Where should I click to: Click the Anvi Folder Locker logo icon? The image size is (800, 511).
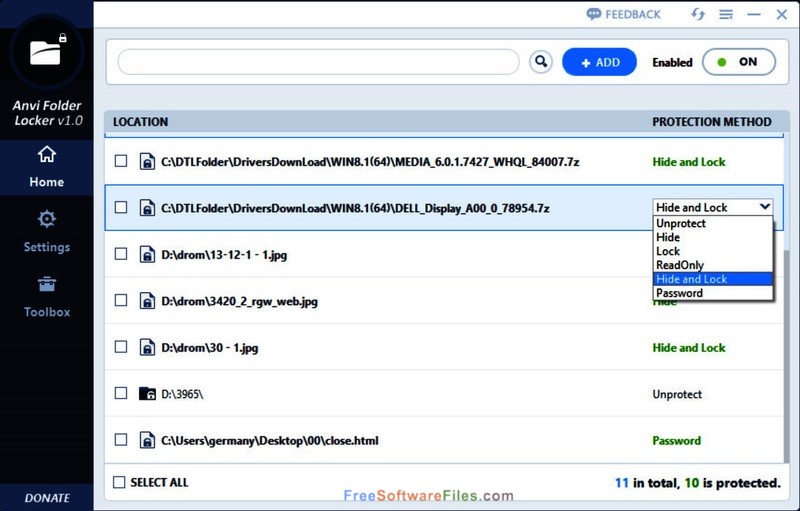46,51
